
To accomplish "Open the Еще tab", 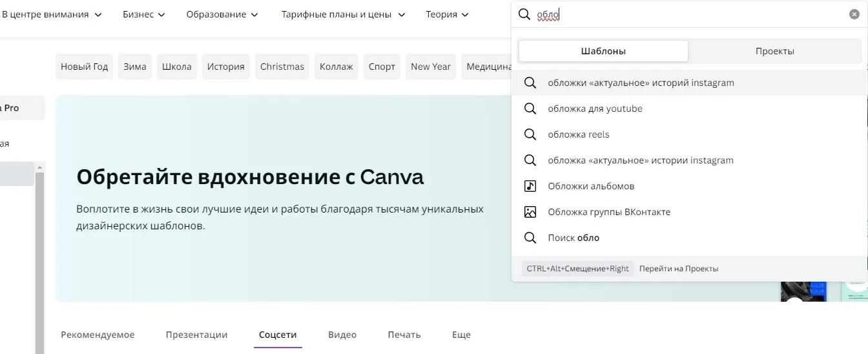I will pyautogui.click(x=461, y=335).
